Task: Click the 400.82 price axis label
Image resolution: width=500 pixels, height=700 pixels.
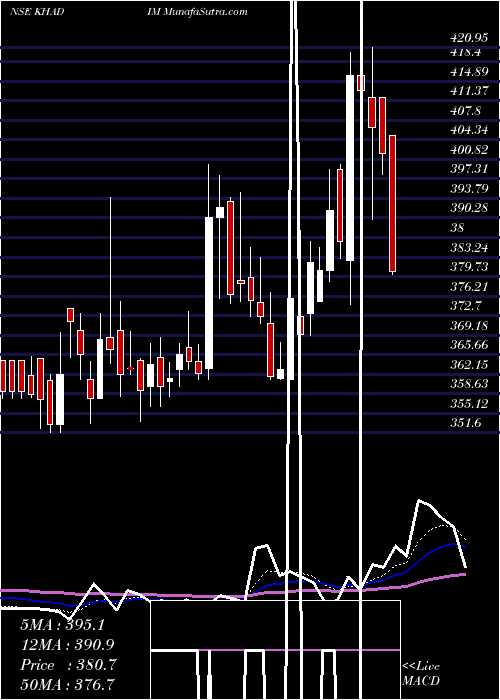Action: pyautogui.click(x=468, y=150)
